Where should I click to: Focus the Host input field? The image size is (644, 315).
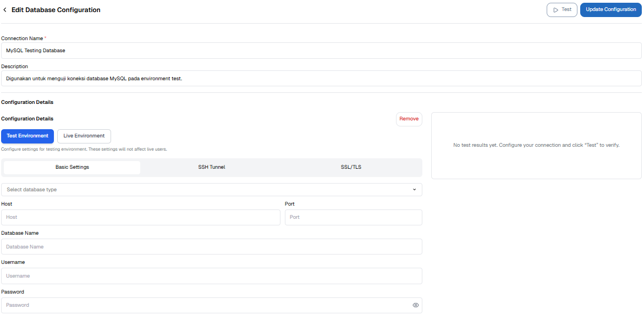click(141, 217)
